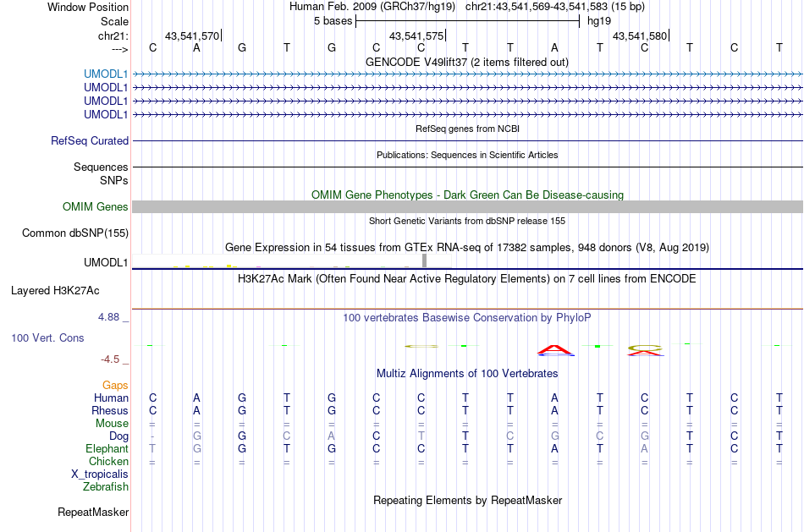Click the 100 Vert. Cons label
This screenshot has width=804, height=532.
[x=47, y=337]
